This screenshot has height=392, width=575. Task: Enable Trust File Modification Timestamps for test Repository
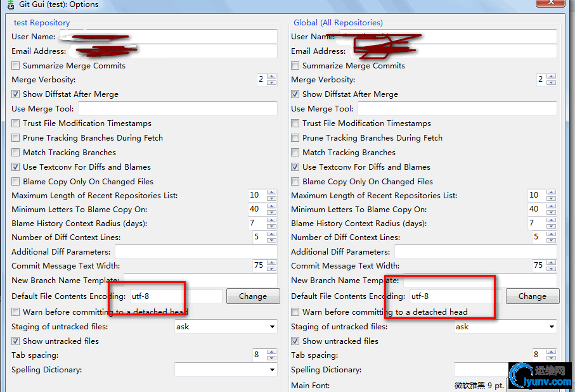point(15,123)
